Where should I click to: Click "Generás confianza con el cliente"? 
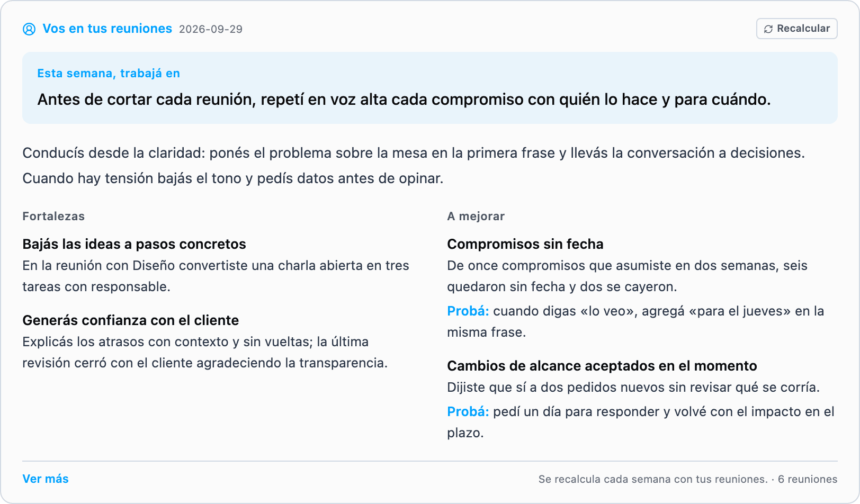[131, 320]
